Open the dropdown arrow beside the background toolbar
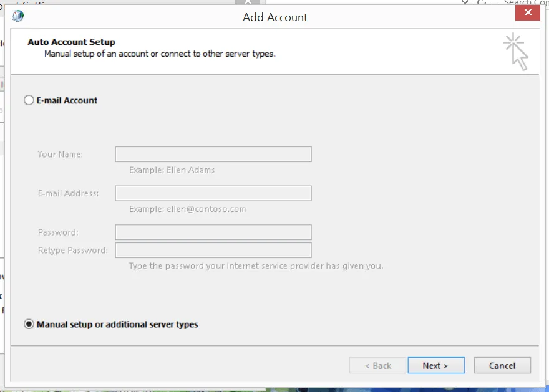 [464, 3]
